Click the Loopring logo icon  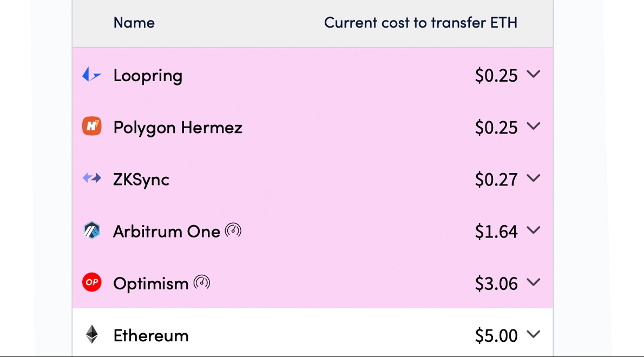(91, 75)
